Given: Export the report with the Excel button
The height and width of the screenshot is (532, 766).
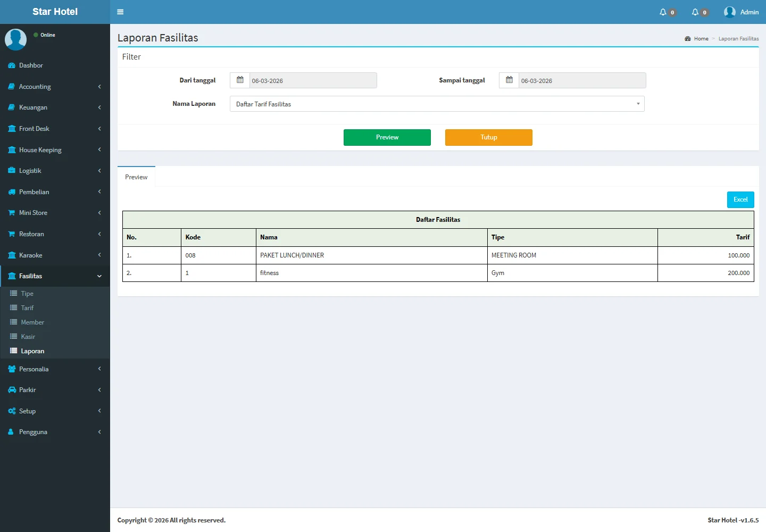Looking at the screenshot, I should pyautogui.click(x=740, y=199).
